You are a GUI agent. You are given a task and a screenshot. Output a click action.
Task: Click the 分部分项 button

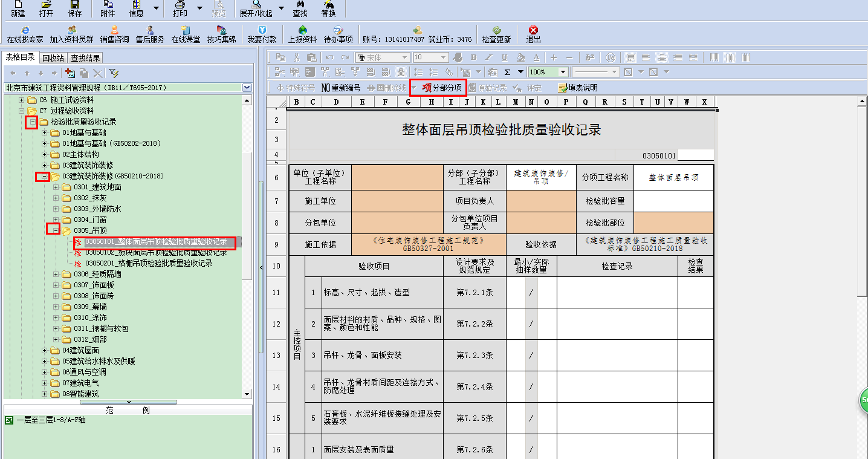442,88
